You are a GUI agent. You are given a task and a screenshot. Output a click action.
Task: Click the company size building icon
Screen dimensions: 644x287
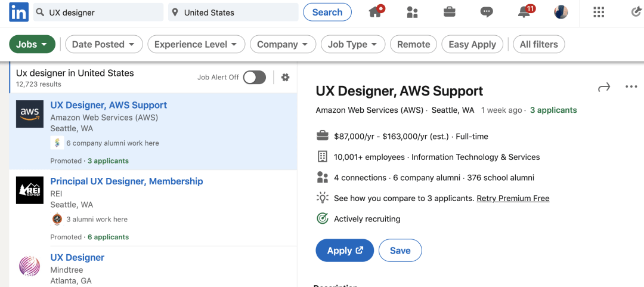323,157
